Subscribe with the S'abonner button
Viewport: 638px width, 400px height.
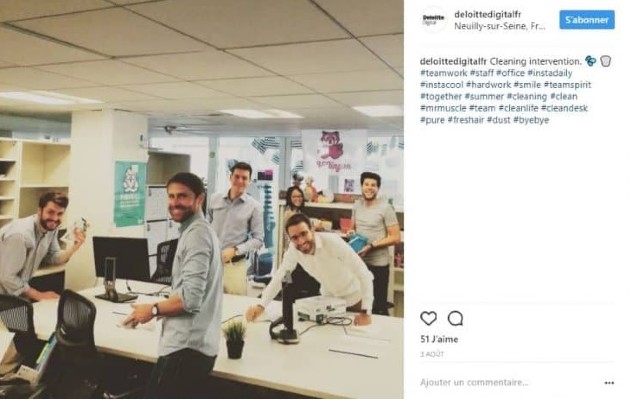click(587, 20)
